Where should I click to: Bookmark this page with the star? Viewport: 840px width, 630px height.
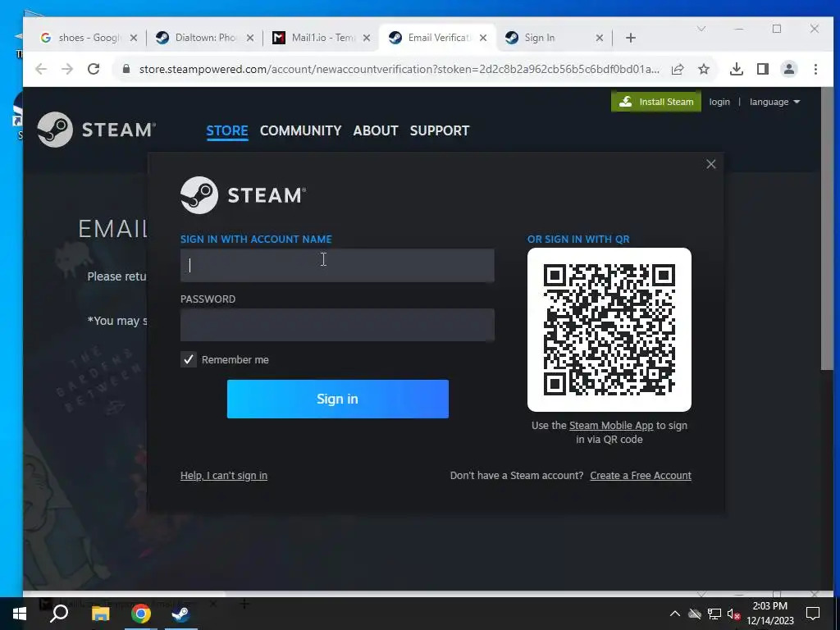(704, 69)
